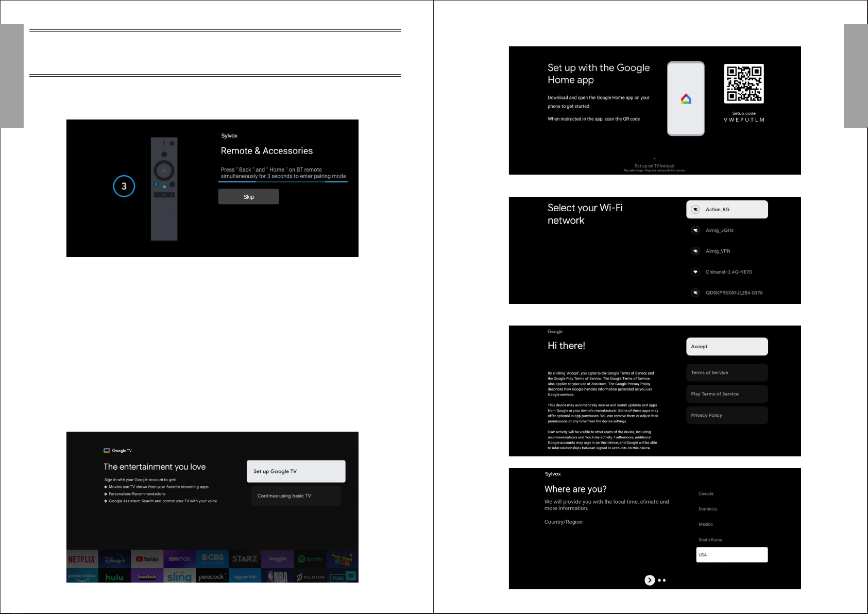Click the Spotify app tile

310,559
